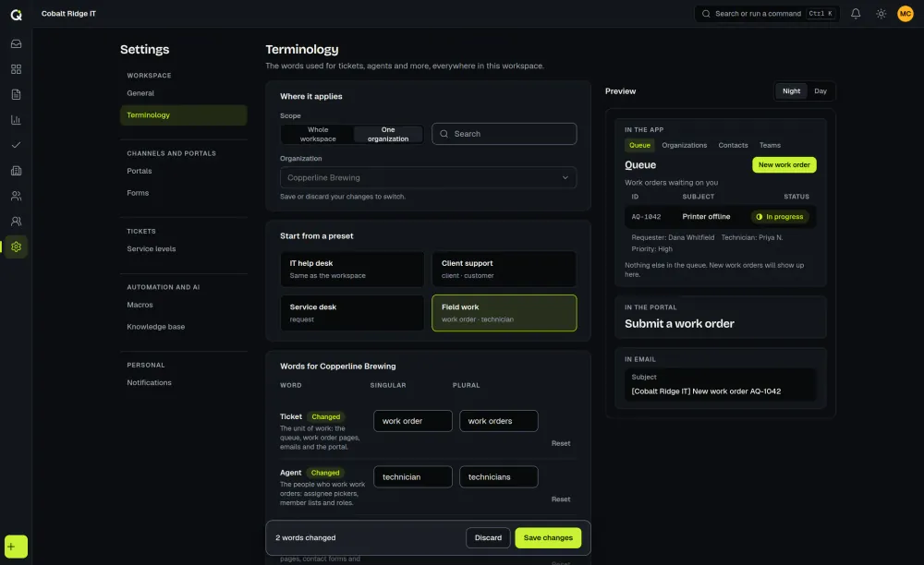Screen dimensions: 924x565
Task: Click the '[Cobalt Ridge IT] New work order AQ-1042' subject
Action: pyautogui.click(x=706, y=391)
